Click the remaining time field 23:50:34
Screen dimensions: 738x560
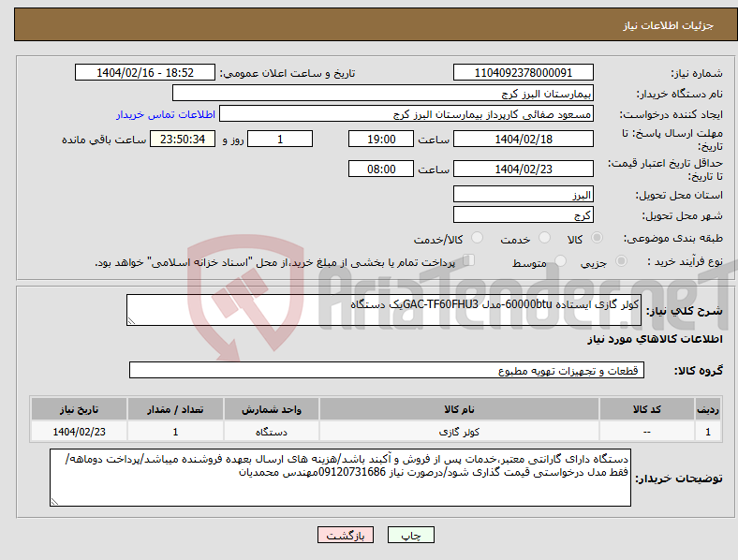tap(183, 139)
